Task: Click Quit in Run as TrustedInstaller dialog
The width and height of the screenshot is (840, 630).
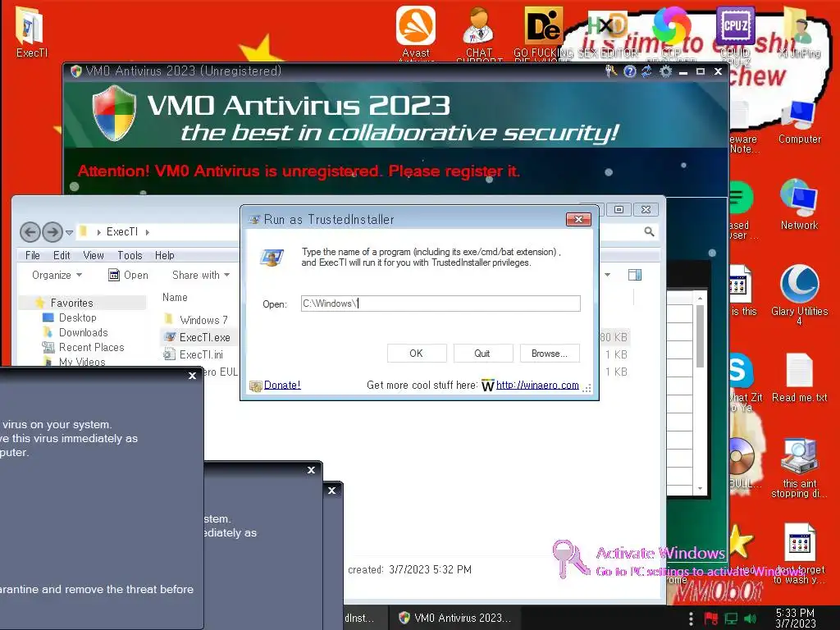Action: (482, 353)
